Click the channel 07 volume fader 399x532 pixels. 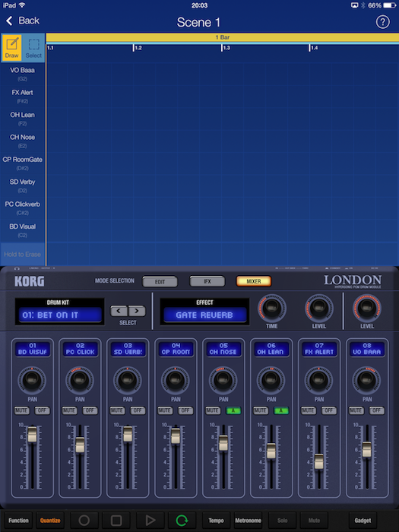coord(319,461)
